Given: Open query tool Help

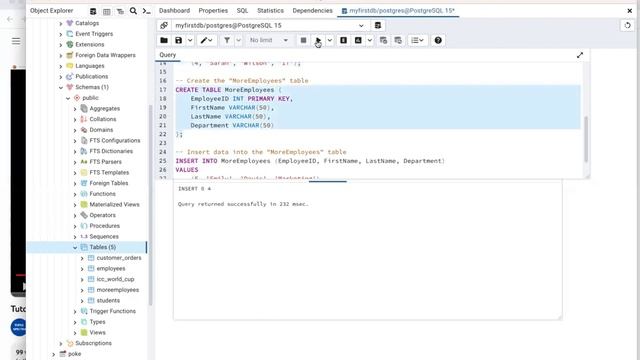Looking at the screenshot, I should click(438, 40).
